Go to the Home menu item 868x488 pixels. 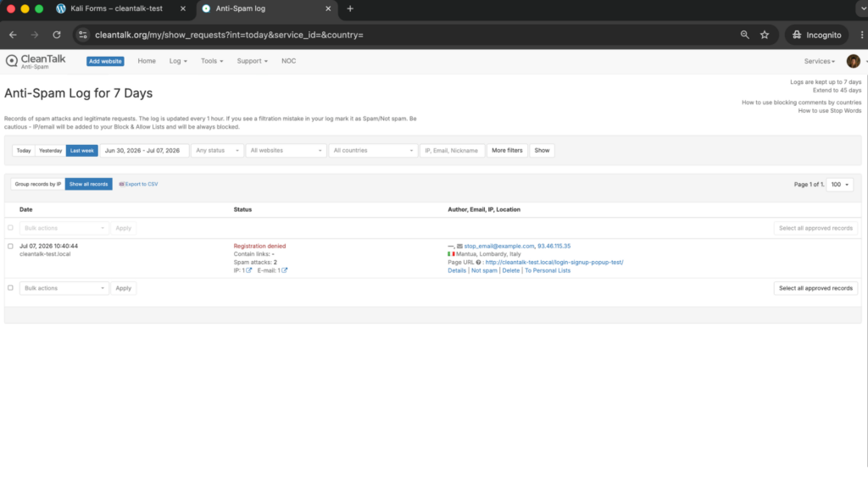pos(147,61)
